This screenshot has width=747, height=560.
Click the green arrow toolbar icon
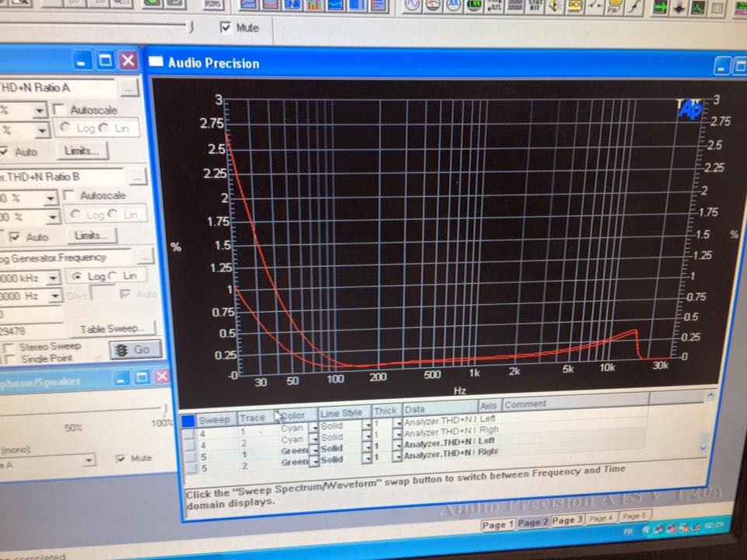(660, 7)
